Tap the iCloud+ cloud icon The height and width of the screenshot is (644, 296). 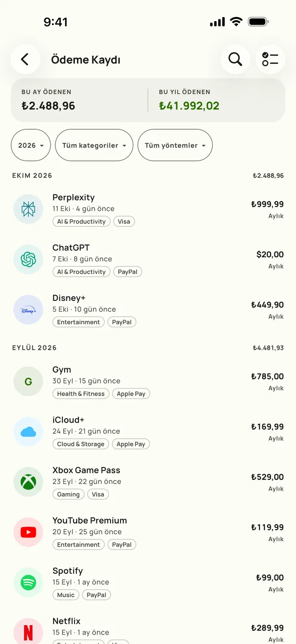(x=28, y=432)
